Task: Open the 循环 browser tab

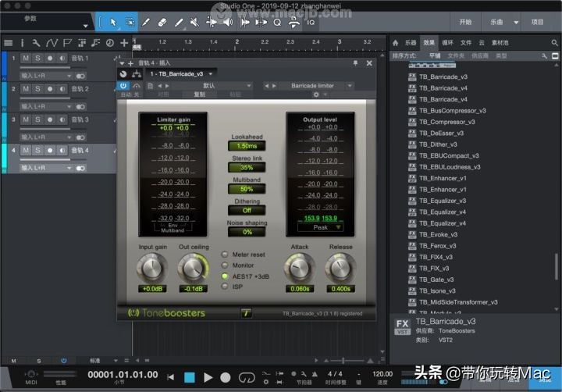Action: click(447, 43)
